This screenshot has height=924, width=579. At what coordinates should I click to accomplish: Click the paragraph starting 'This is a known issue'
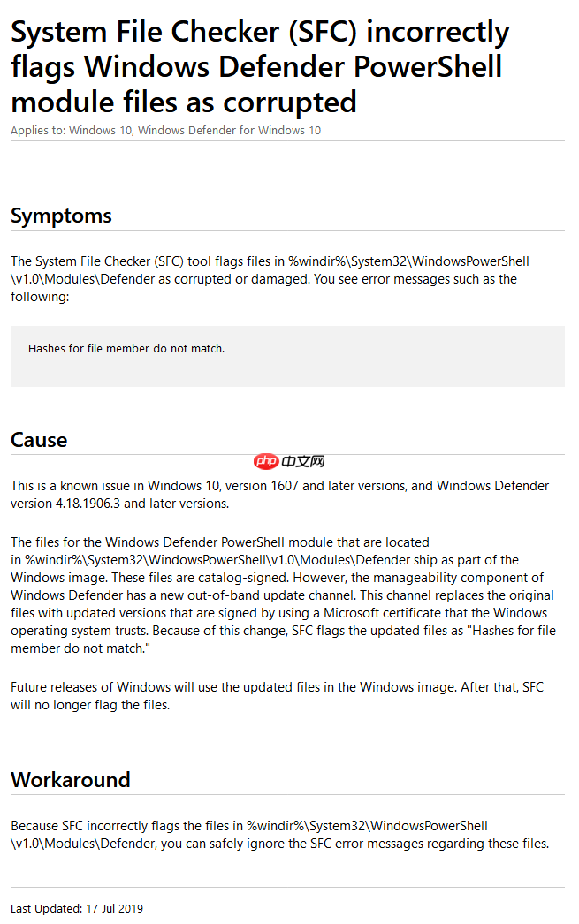click(279, 495)
